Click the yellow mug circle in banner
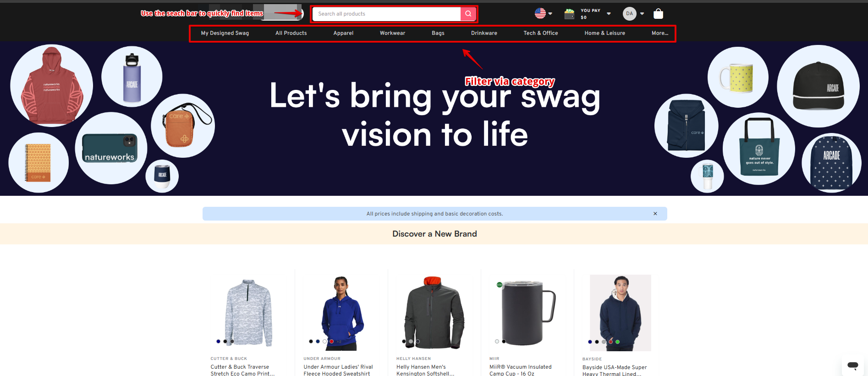868x376 pixels. point(738,77)
